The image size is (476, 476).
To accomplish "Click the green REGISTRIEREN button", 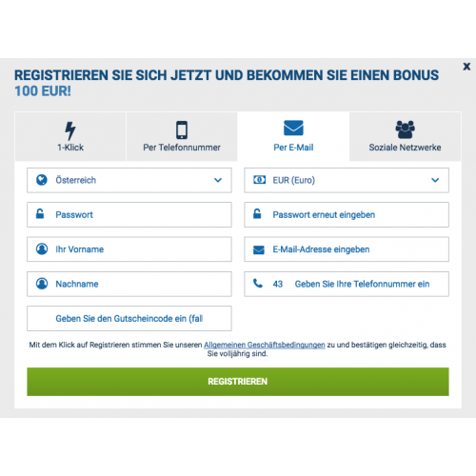I will 238,382.
